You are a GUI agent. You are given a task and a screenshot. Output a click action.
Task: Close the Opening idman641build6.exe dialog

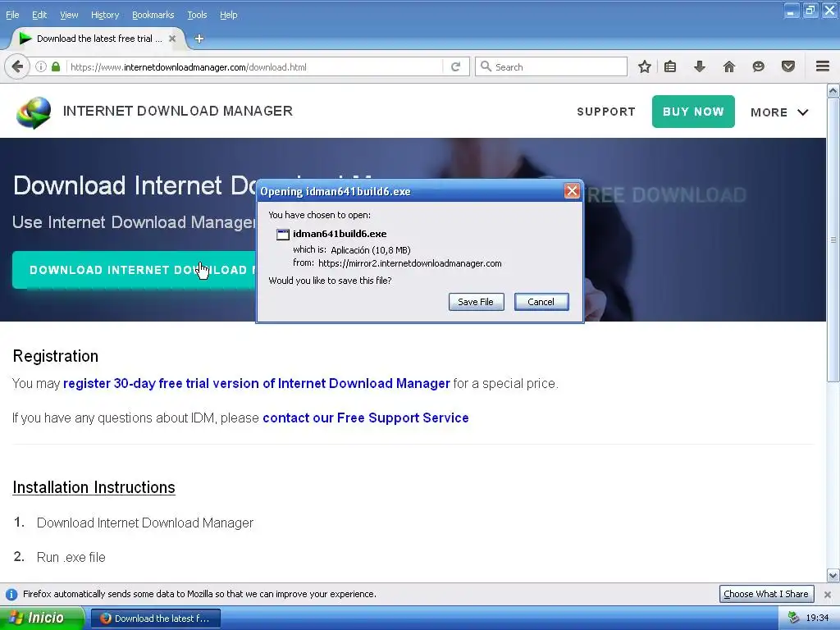tap(572, 191)
